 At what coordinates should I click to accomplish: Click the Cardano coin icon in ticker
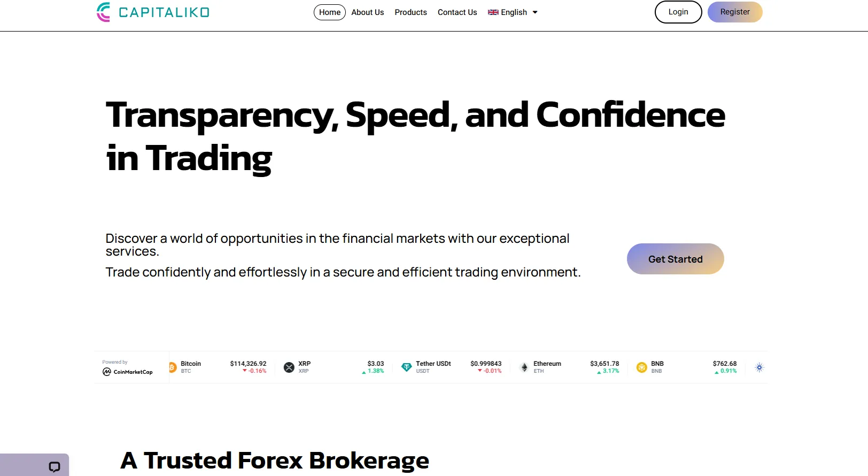[x=759, y=367]
